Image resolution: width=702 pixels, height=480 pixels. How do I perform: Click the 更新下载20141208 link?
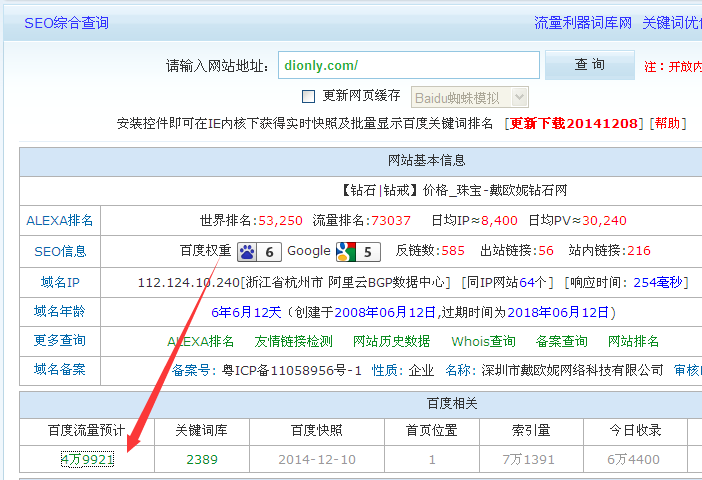[x=574, y=123]
